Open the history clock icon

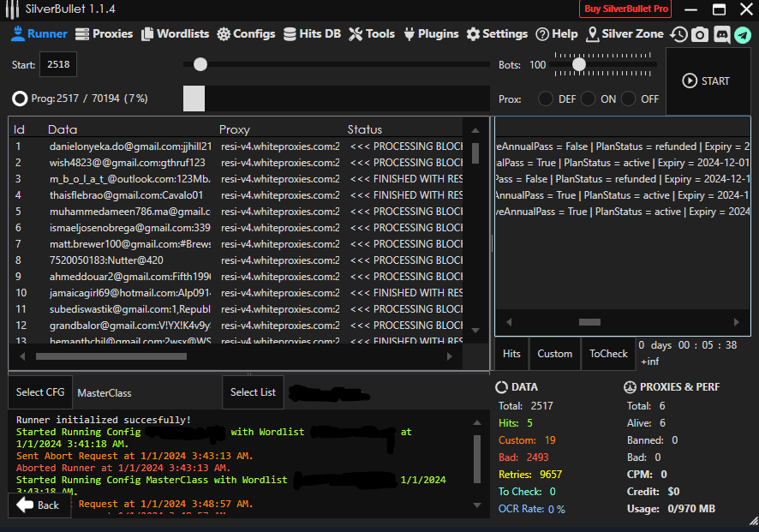coord(679,34)
